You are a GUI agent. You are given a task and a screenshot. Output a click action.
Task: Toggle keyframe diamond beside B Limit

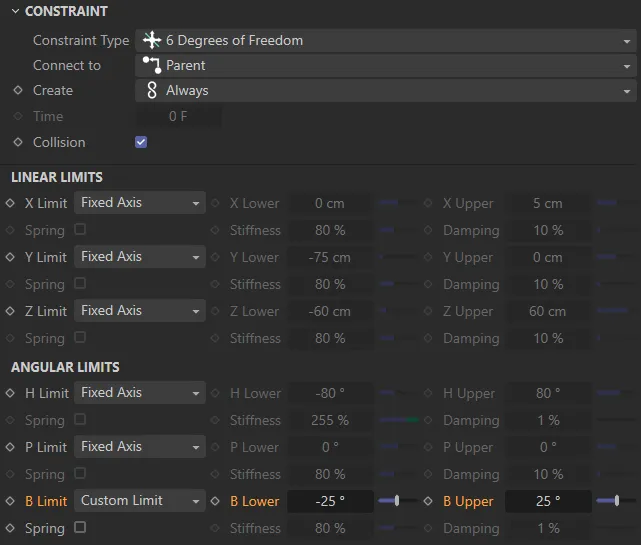pos(10,501)
